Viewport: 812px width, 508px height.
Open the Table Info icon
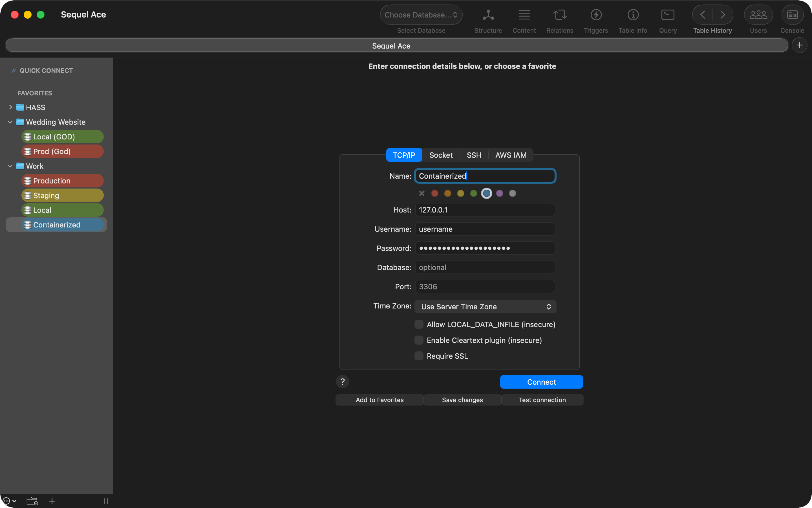(633, 15)
